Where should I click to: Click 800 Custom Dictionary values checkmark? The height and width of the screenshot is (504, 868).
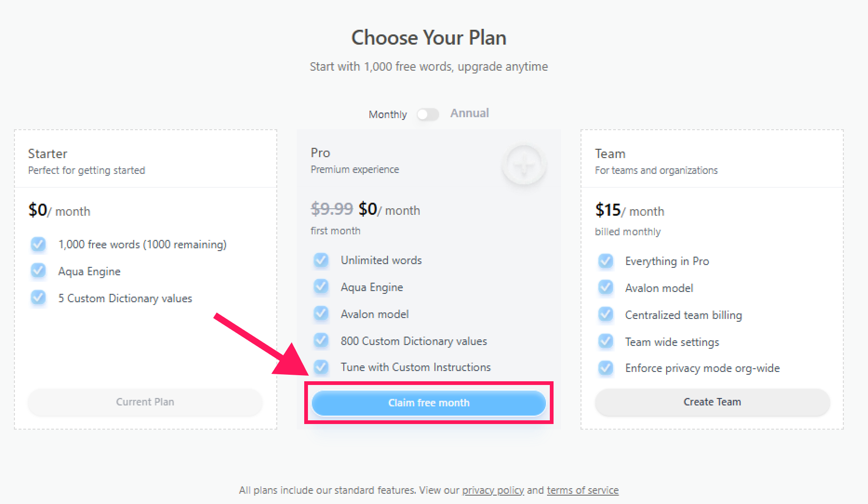(x=321, y=341)
